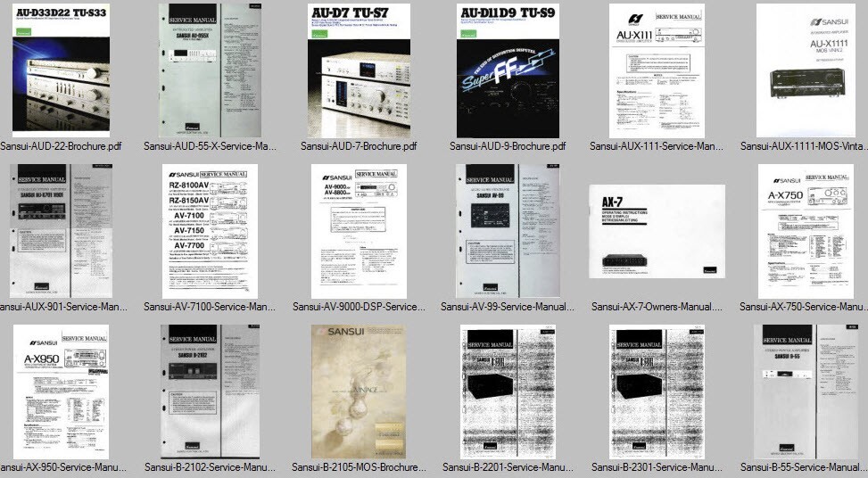Open the AU-X1111 MOS Vintage thumbnail
The image size is (868, 478).
806,70
